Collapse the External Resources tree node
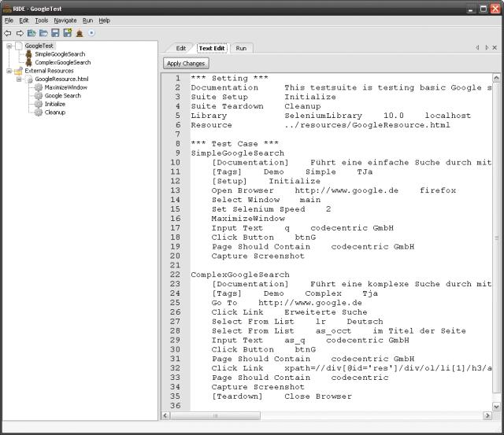 (9, 71)
